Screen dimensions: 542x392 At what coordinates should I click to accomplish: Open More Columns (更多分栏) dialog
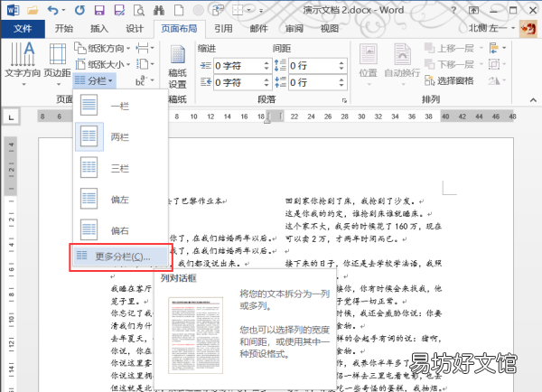tap(121, 257)
